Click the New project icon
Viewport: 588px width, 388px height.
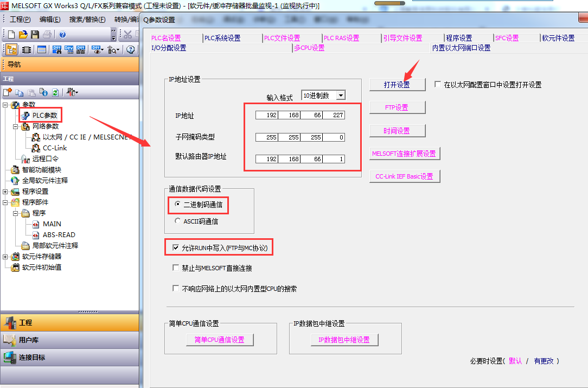[x=11, y=35]
